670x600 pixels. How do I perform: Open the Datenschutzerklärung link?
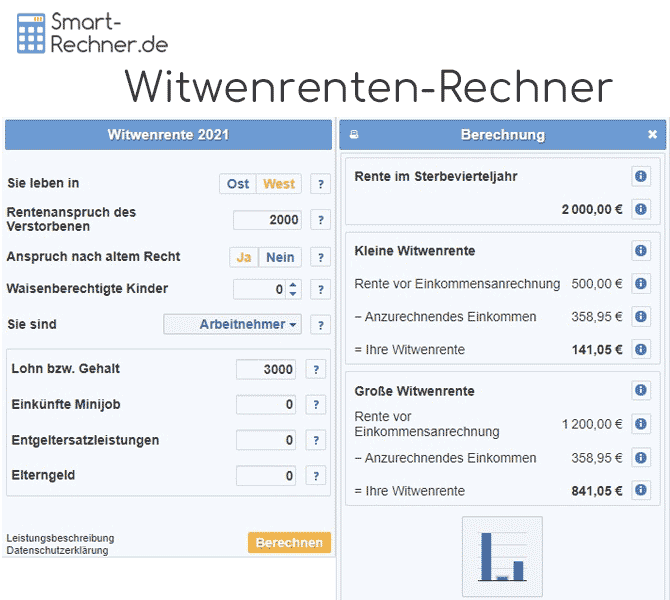coord(57,551)
